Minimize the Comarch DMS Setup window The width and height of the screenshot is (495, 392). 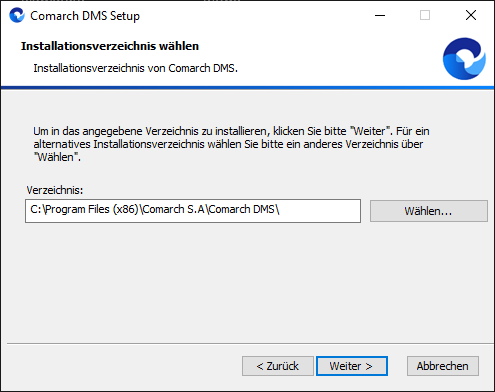tap(380, 15)
